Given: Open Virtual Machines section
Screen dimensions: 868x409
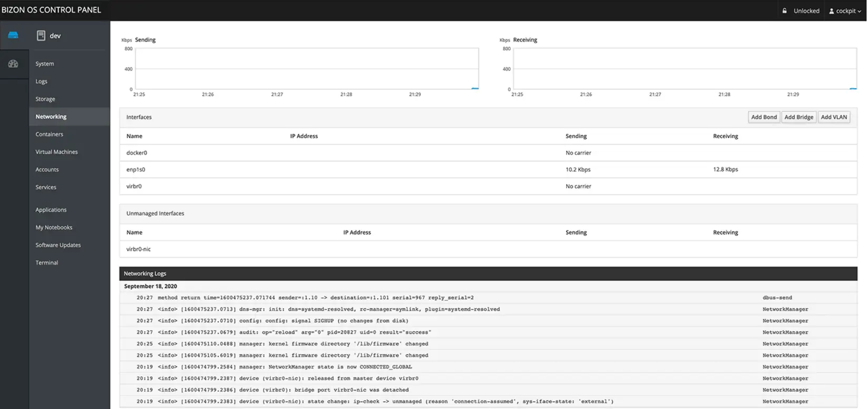Looking at the screenshot, I should (57, 152).
